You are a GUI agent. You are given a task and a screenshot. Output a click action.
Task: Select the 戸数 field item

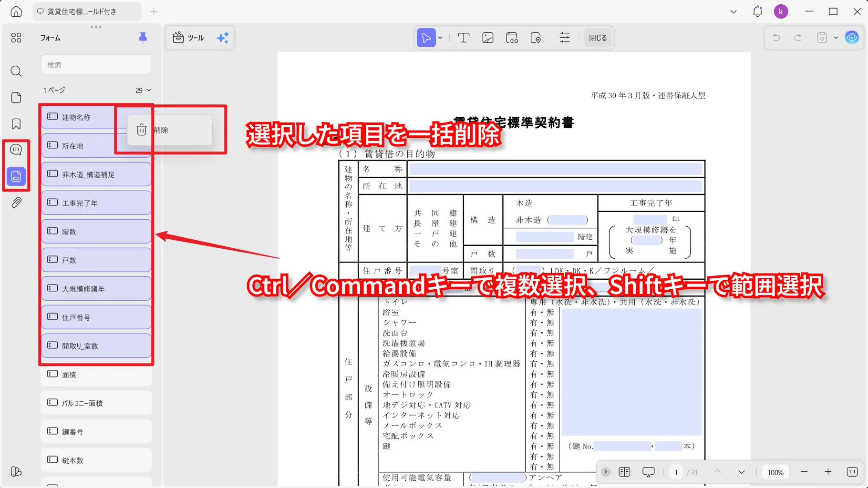pos(96,260)
